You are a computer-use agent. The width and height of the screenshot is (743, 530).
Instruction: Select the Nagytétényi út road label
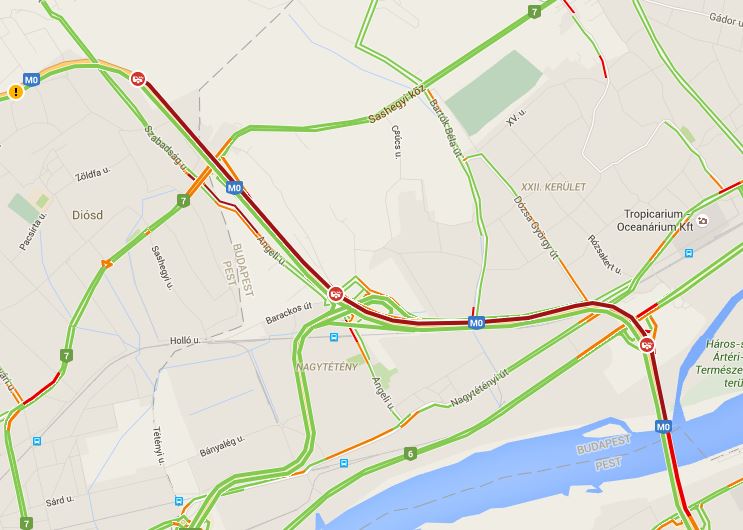[x=479, y=388]
